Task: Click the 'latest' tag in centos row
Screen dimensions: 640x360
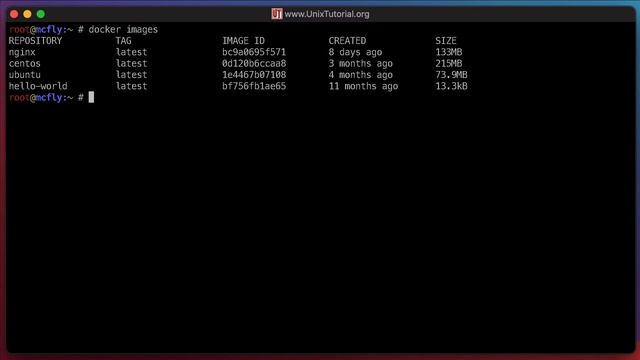Action: 131,64
